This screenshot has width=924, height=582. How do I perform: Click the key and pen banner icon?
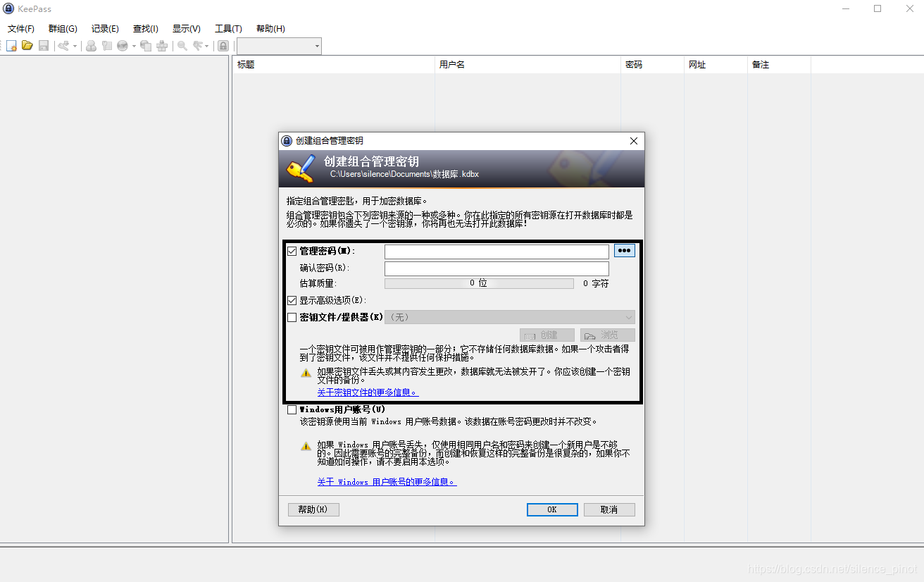[300, 168]
